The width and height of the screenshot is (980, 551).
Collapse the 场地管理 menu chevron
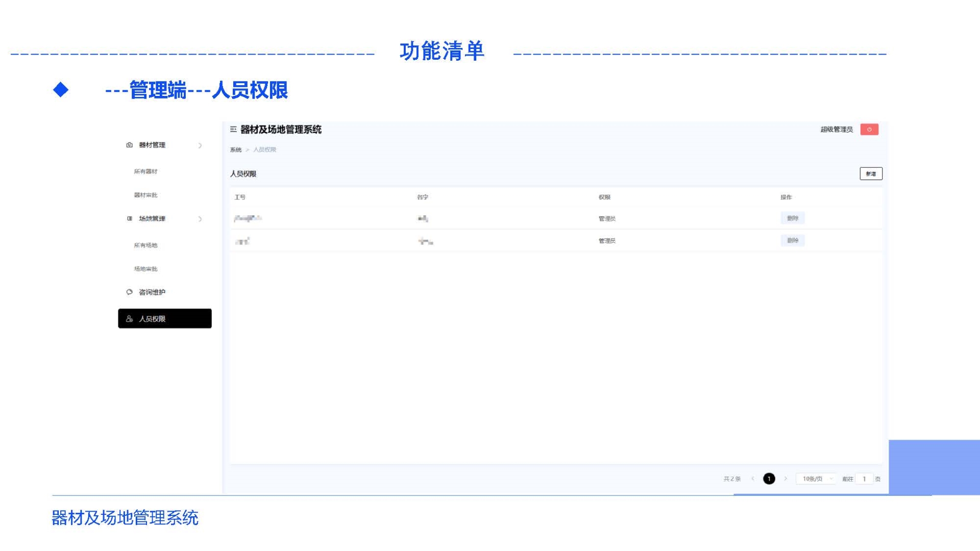(200, 219)
